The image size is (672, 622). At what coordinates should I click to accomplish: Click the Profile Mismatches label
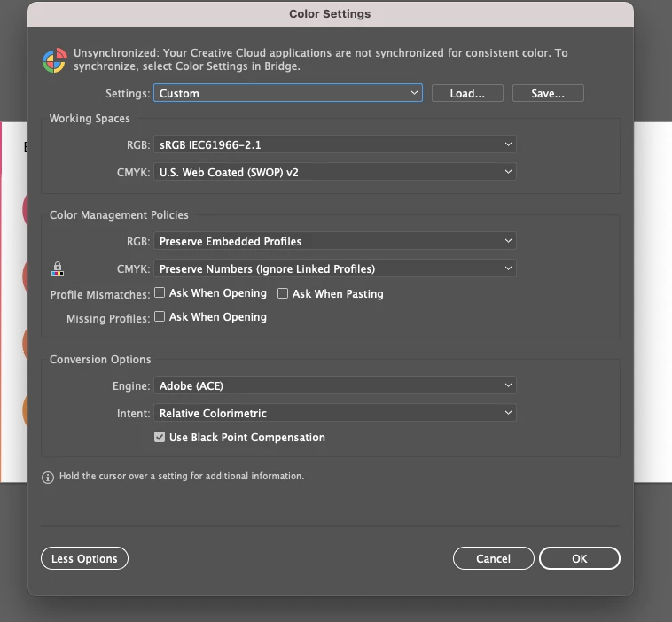[100, 294]
